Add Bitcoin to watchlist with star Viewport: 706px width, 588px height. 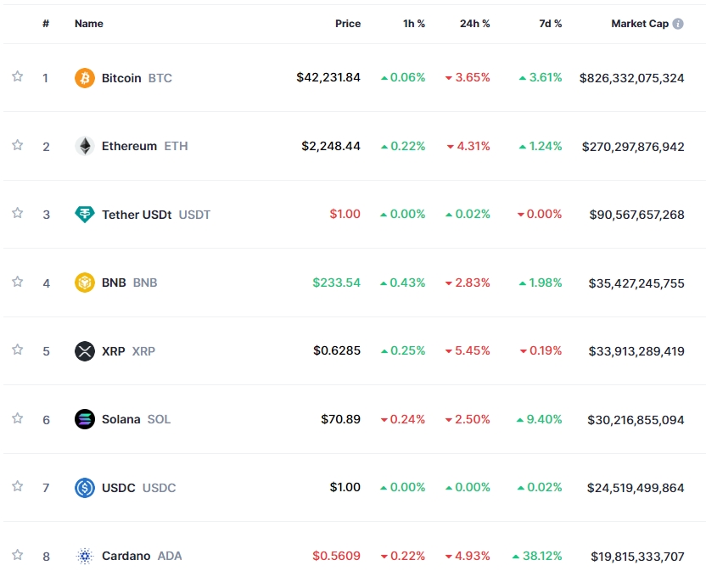(18, 76)
